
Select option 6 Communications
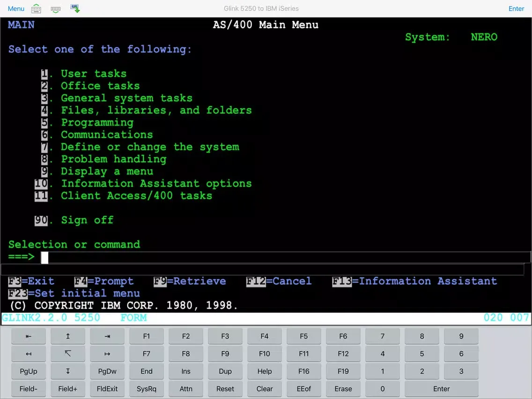coord(97,135)
